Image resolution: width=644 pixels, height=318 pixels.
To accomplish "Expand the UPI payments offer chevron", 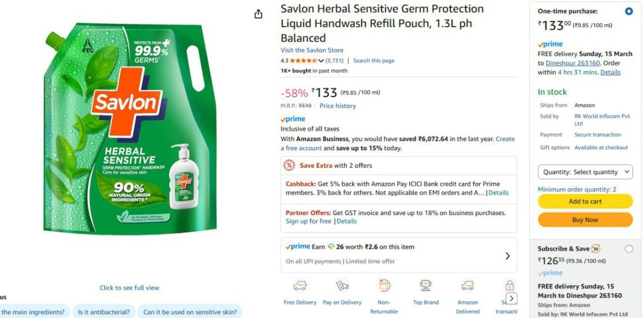I will point(507,256).
